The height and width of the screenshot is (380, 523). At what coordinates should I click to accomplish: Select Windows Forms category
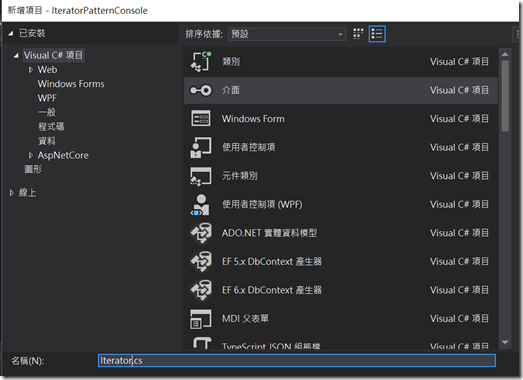click(71, 84)
